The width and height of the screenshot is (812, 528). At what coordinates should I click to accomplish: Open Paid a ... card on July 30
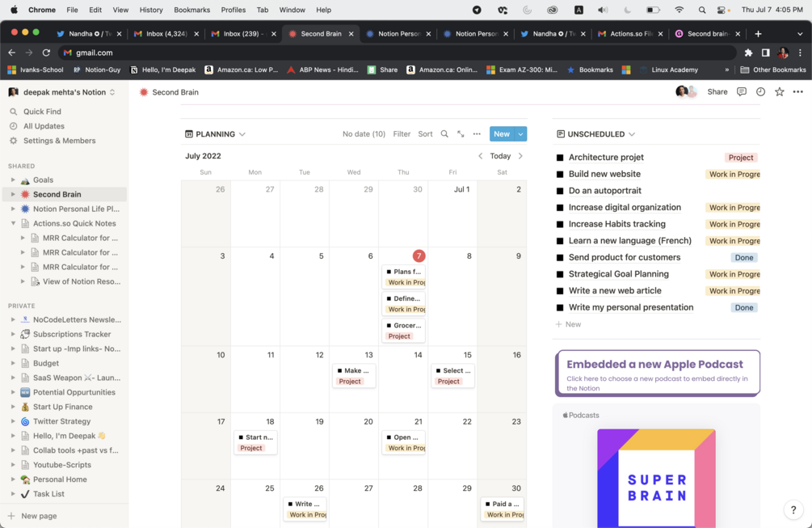pyautogui.click(x=502, y=509)
